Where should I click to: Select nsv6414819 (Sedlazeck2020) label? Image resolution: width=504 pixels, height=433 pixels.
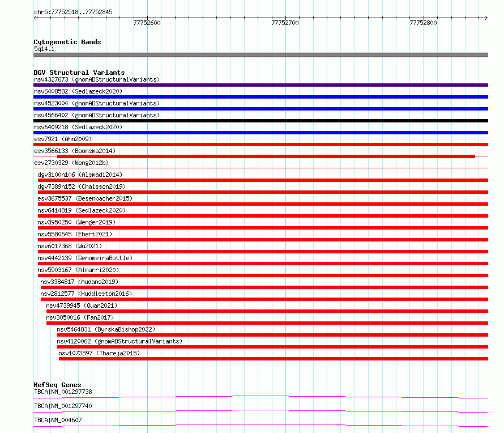tap(82, 210)
